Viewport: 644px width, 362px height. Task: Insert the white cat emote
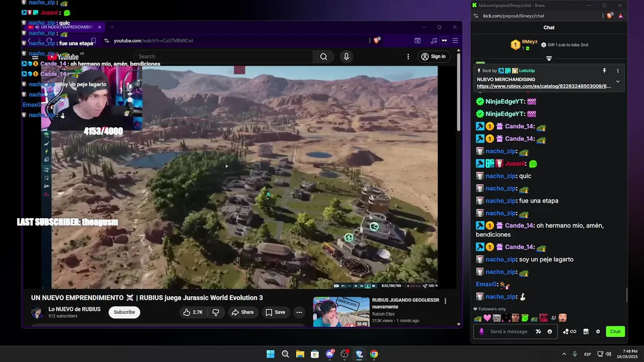click(496, 318)
